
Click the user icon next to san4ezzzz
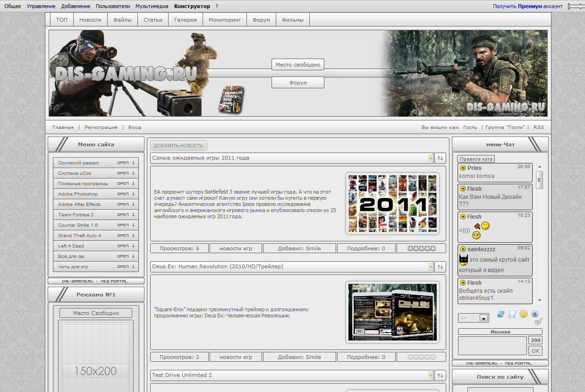[x=463, y=249]
